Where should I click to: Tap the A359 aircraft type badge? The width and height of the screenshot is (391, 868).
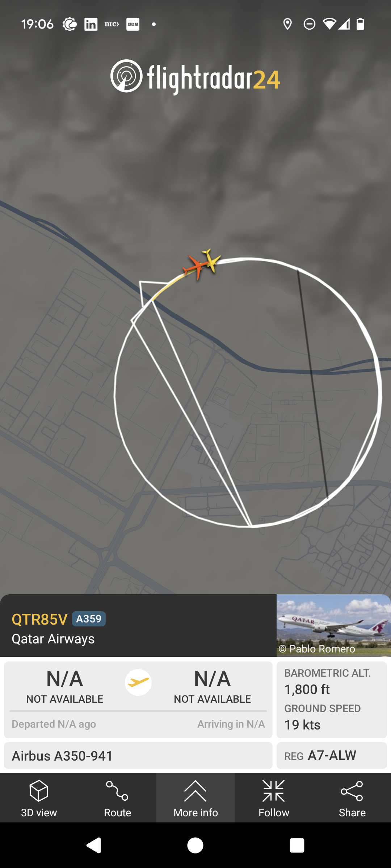(x=89, y=619)
